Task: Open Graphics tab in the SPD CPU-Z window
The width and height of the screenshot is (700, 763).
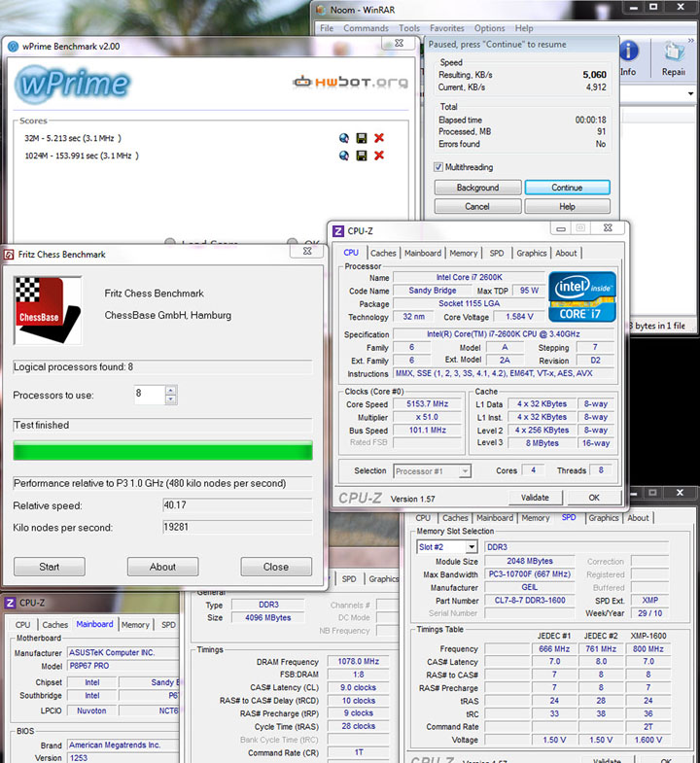Action: pyautogui.click(x=603, y=518)
